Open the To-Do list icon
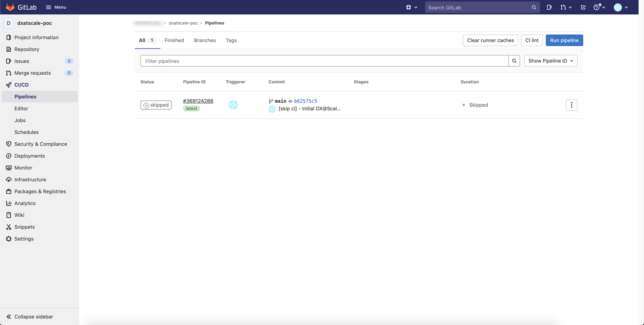Viewport: 644px width, 325px height. 583,7
